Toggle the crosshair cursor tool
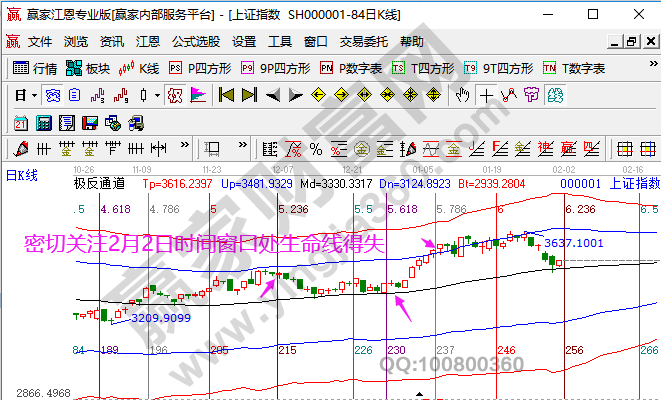Viewport: 661px width, 400px height. 486,95
